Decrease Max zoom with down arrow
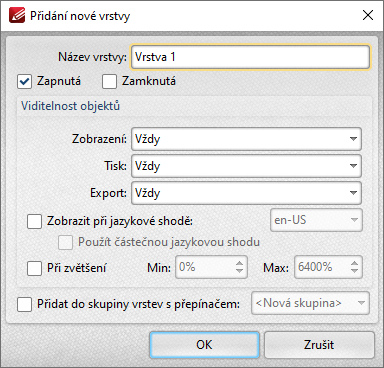Image resolution: width=384 pixels, height=368 pixels. click(355, 271)
